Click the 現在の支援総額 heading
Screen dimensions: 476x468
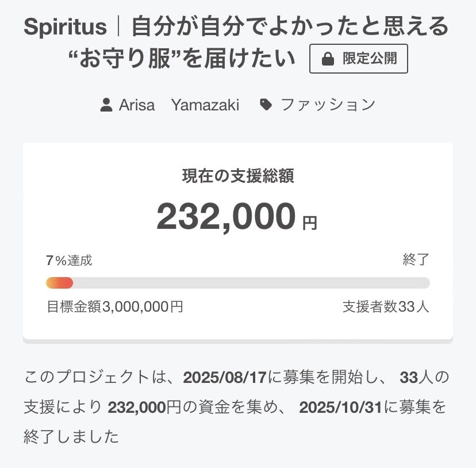(238, 177)
